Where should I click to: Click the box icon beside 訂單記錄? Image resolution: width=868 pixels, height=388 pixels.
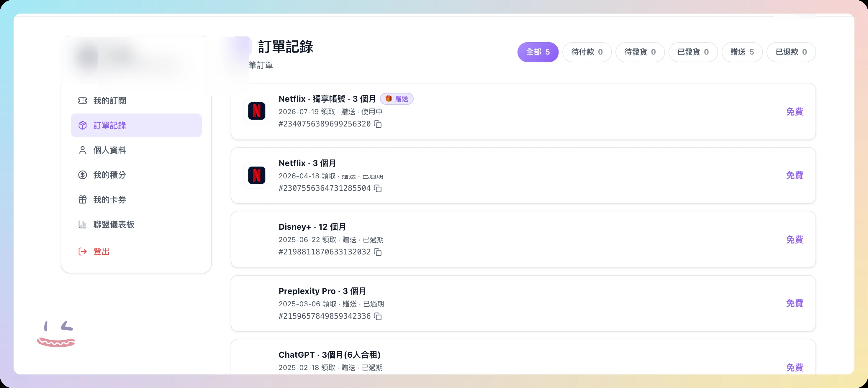[83, 125]
